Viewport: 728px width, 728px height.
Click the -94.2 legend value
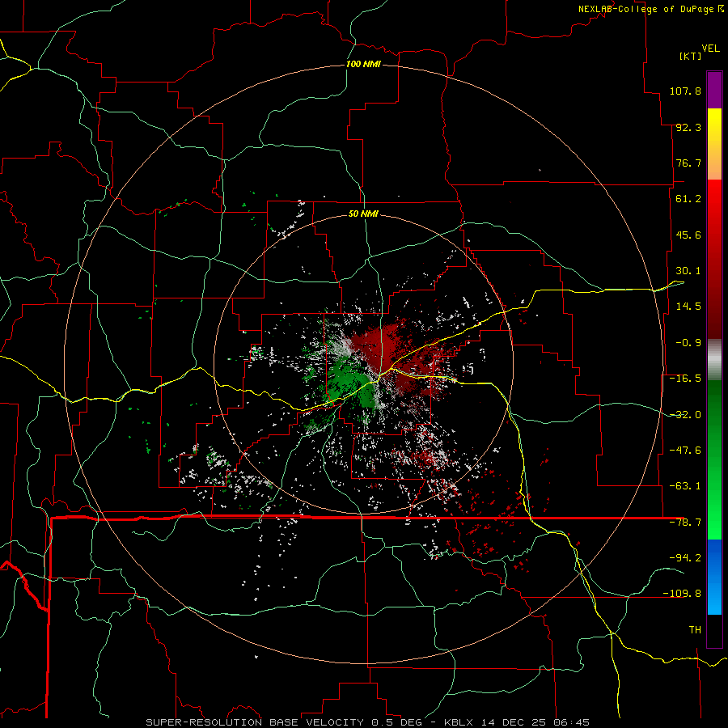pyautogui.click(x=685, y=557)
